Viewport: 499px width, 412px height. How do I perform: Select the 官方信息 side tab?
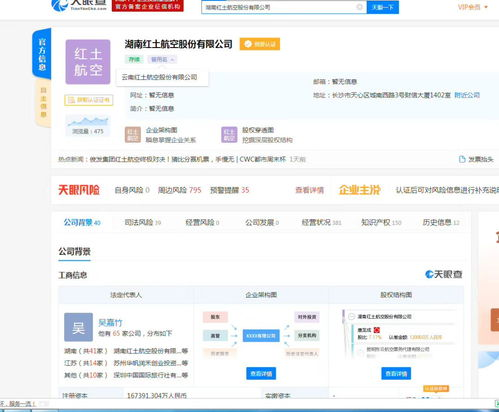pyautogui.click(x=42, y=54)
